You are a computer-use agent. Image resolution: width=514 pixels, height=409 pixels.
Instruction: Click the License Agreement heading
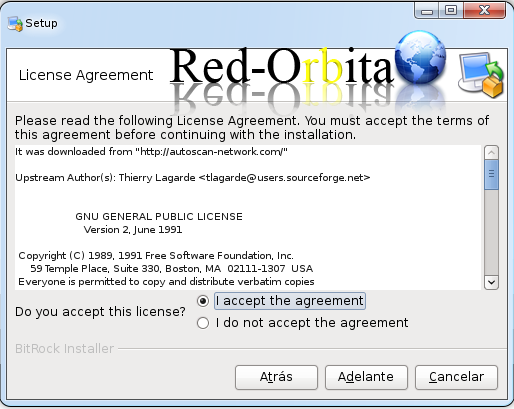[86, 75]
